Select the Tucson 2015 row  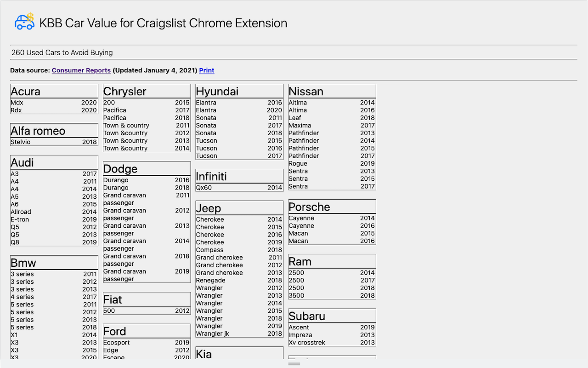(x=240, y=141)
